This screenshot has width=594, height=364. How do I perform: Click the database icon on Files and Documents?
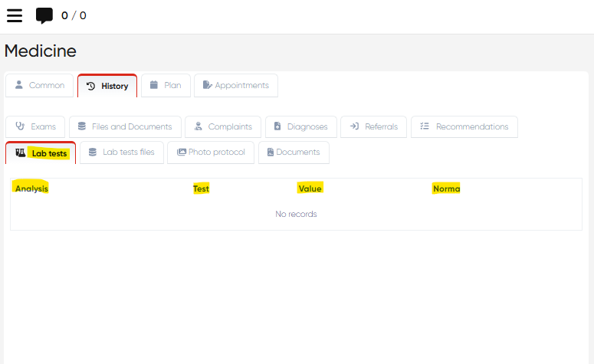click(82, 126)
